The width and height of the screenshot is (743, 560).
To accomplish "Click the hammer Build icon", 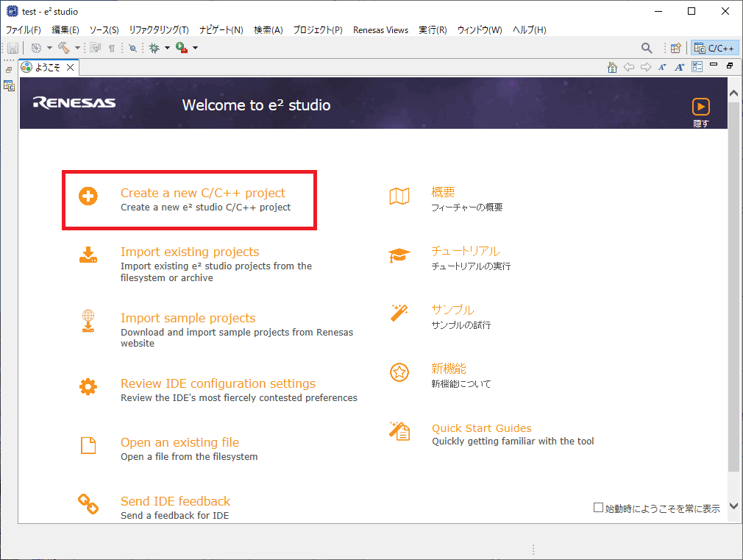I will pyautogui.click(x=63, y=48).
